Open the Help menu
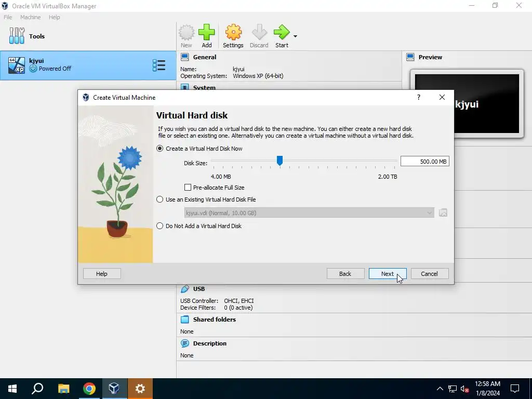The width and height of the screenshot is (532, 399). pos(54,17)
